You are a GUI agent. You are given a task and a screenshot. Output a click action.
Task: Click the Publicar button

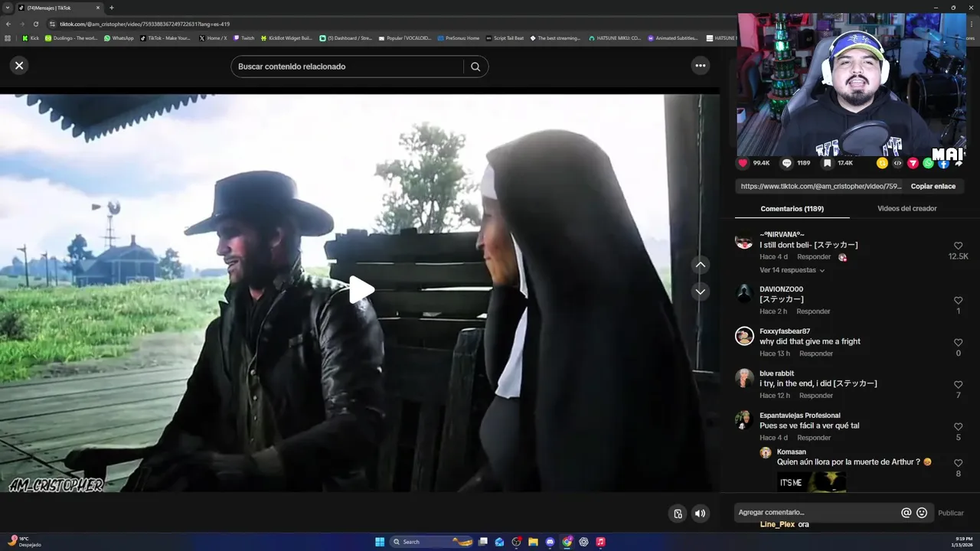tap(951, 513)
